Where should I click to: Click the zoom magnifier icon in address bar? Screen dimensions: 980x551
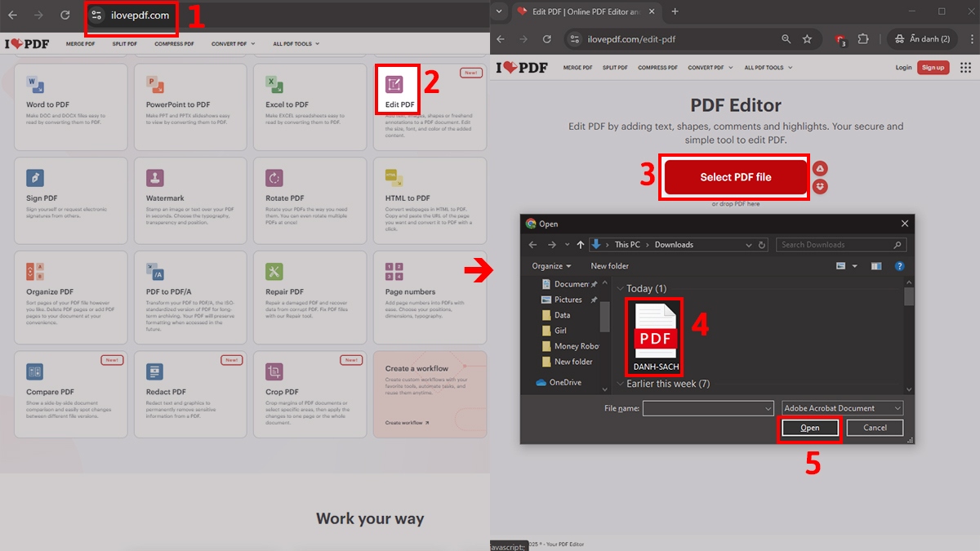(x=786, y=39)
